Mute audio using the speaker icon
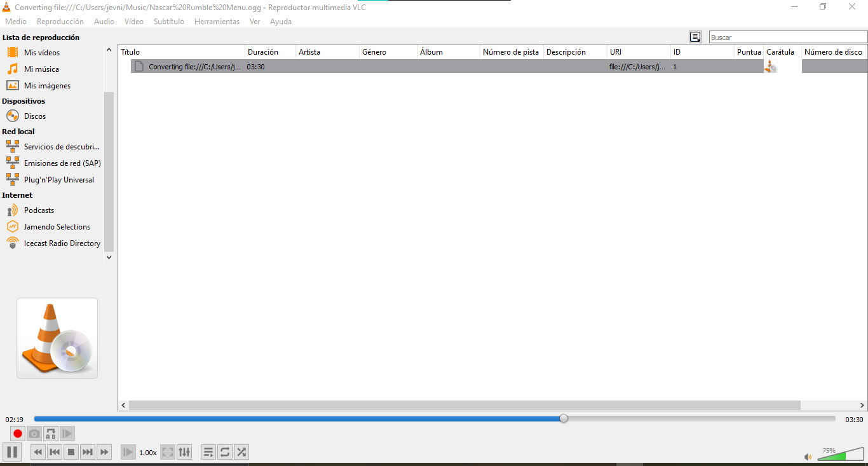The image size is (868, 466). 808,456
